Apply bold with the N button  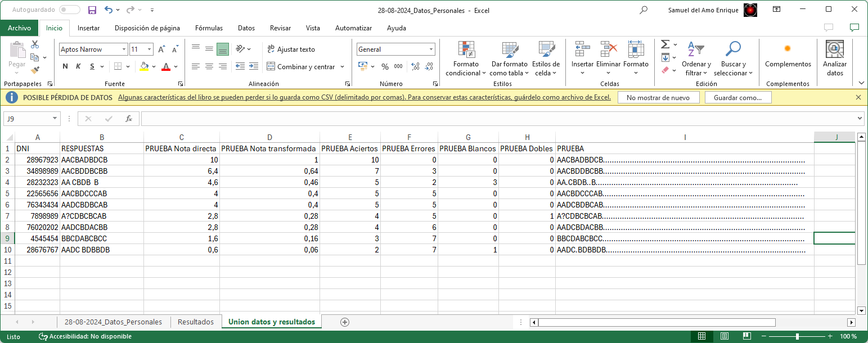click(x=65, y=66)
